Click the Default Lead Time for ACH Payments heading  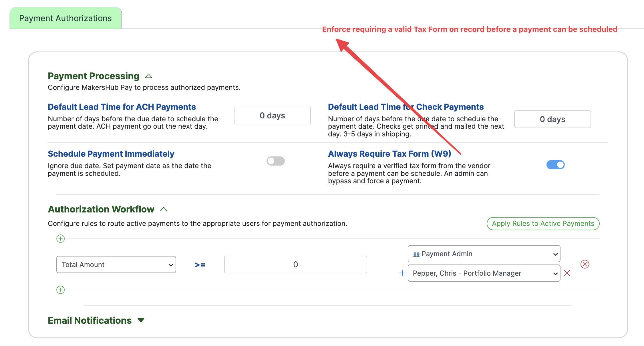pyautogui.click(x=122, y=107)
